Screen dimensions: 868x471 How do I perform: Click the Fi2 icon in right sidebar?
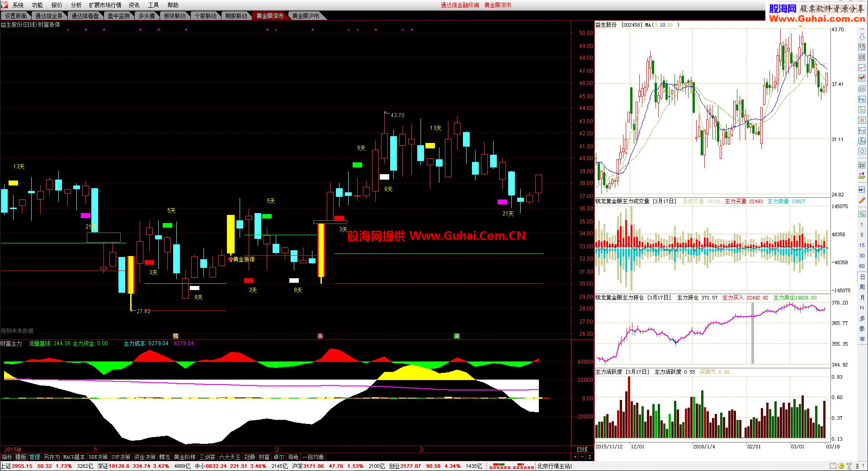click(862, 131)
